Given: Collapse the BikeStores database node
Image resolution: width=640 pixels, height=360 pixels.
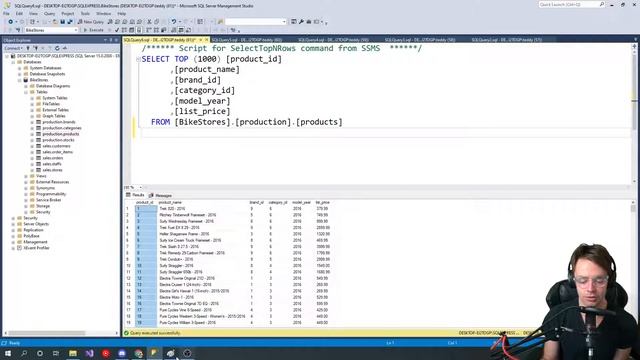Looking at the screenshot, I should [20, 80].
